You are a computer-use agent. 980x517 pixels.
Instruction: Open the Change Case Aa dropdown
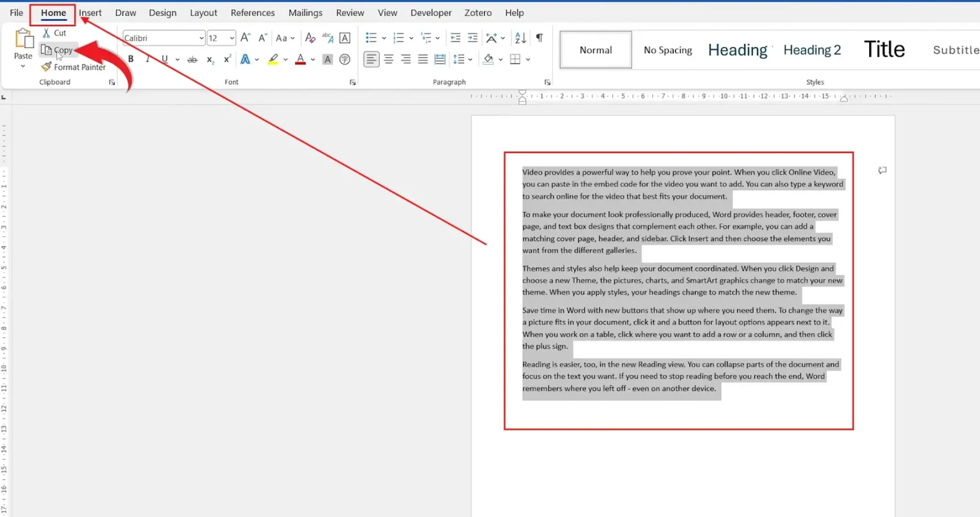[285, 38]
